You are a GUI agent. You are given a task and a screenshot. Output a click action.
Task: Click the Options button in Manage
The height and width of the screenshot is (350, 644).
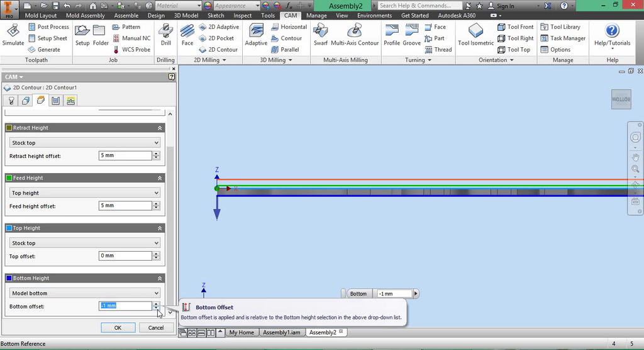[x=555, y=49]
